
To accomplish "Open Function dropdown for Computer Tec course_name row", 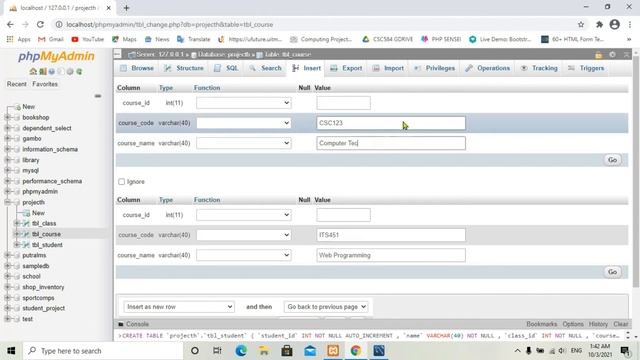I will click(244, 143).
